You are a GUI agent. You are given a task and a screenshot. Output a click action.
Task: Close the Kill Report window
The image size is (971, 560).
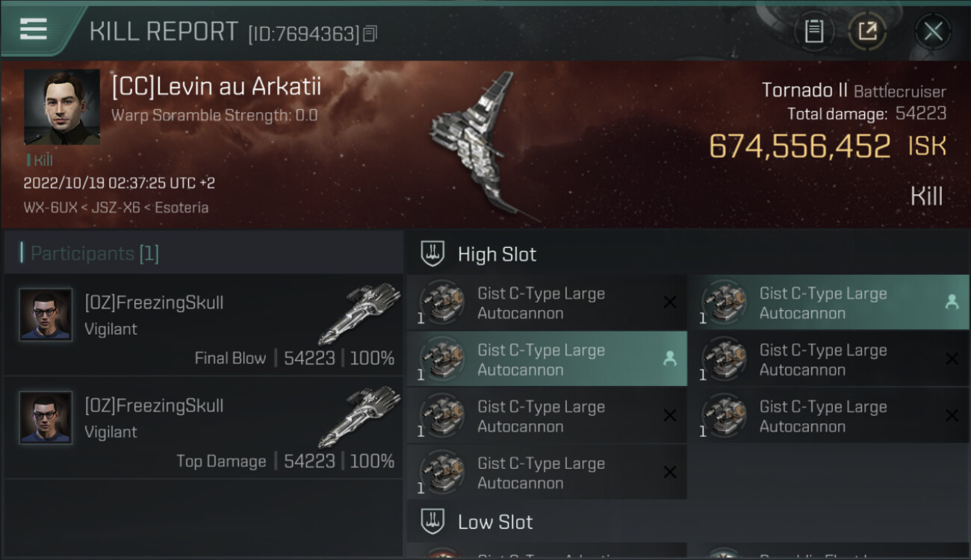pos(933,31)
